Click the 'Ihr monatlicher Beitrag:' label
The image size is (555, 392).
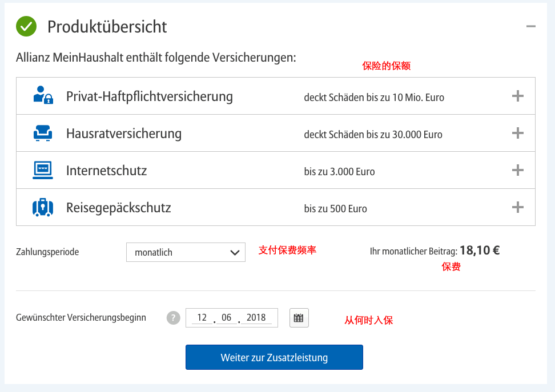click(414, 251)
